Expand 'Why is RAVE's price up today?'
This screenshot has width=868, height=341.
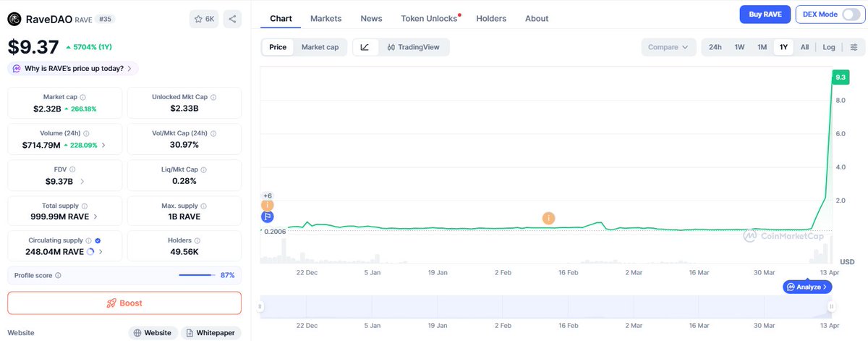[x=72, y=69]
